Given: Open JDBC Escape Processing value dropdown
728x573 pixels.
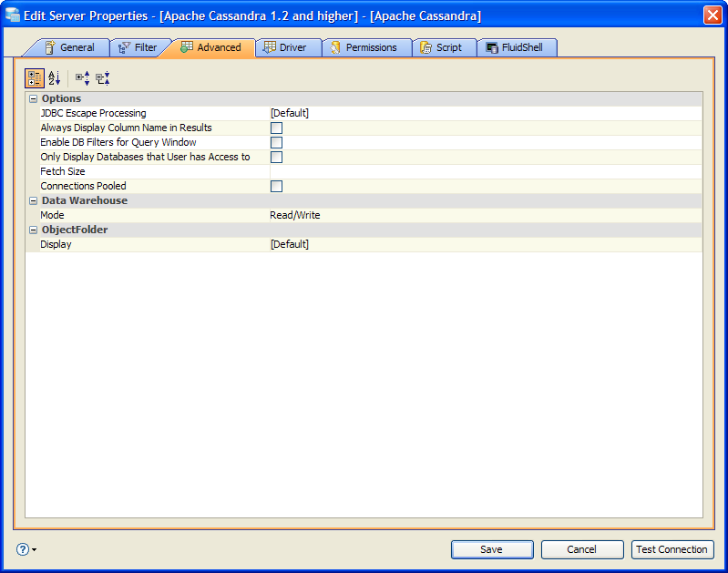Looking at the screenshot, I should coord(486,113).
